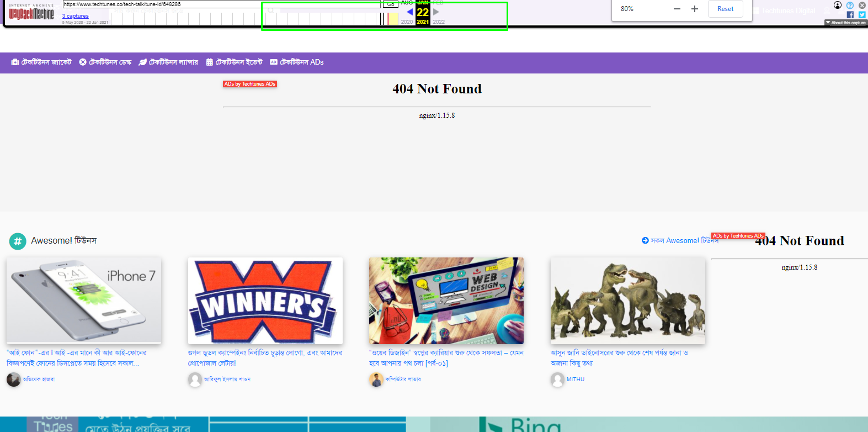
Task: Expand About this capture
Action: [x=846, y=23]
